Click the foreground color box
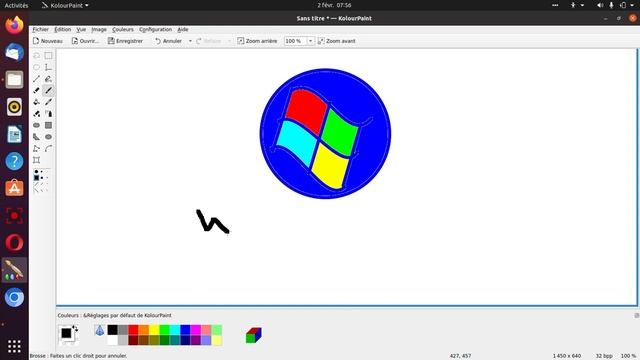 [66, 333]
